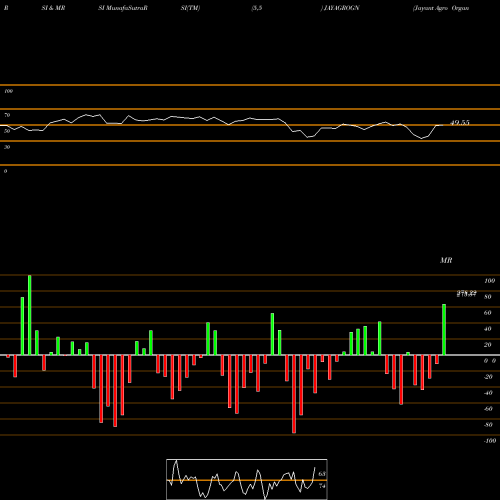
Task: Click the 278.22 price label beside the histogram
Action: pyautogui.click(x=467, y=293)
